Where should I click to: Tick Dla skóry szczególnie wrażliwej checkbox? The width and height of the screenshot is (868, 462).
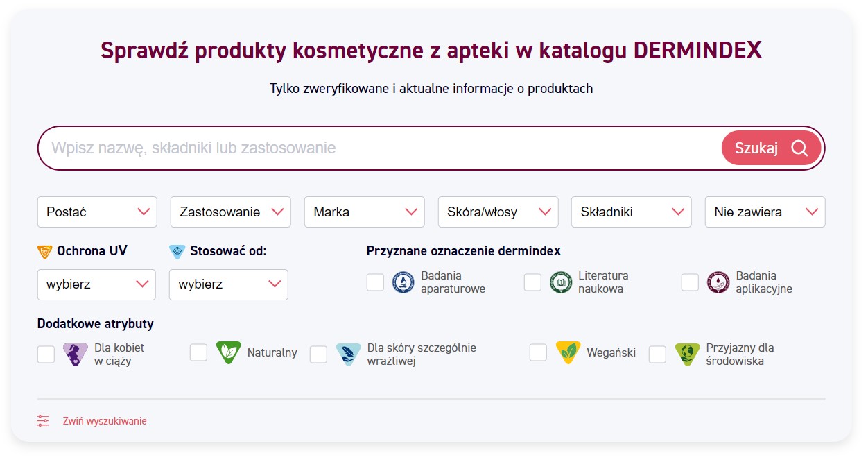(318, 354)
